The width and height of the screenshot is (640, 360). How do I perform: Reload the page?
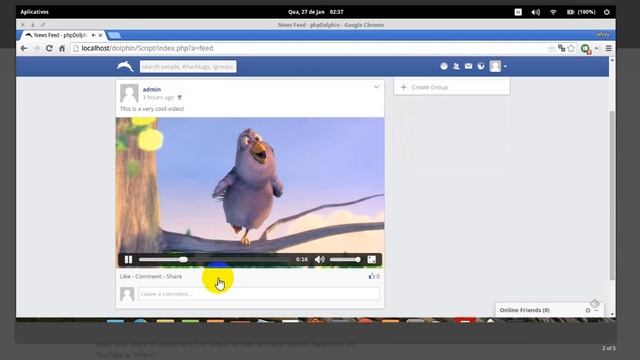coord(49,48)
